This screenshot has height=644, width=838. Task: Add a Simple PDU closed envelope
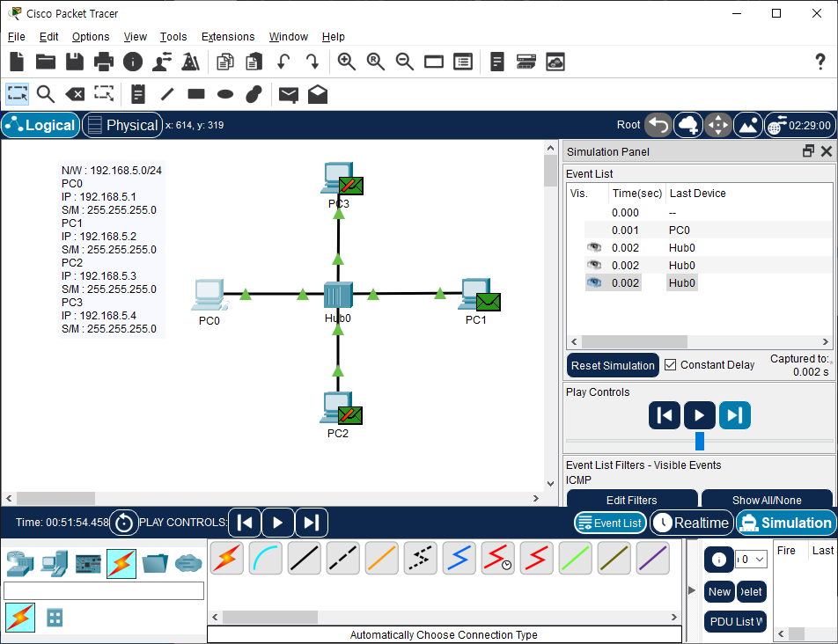[x=289, y=95]
